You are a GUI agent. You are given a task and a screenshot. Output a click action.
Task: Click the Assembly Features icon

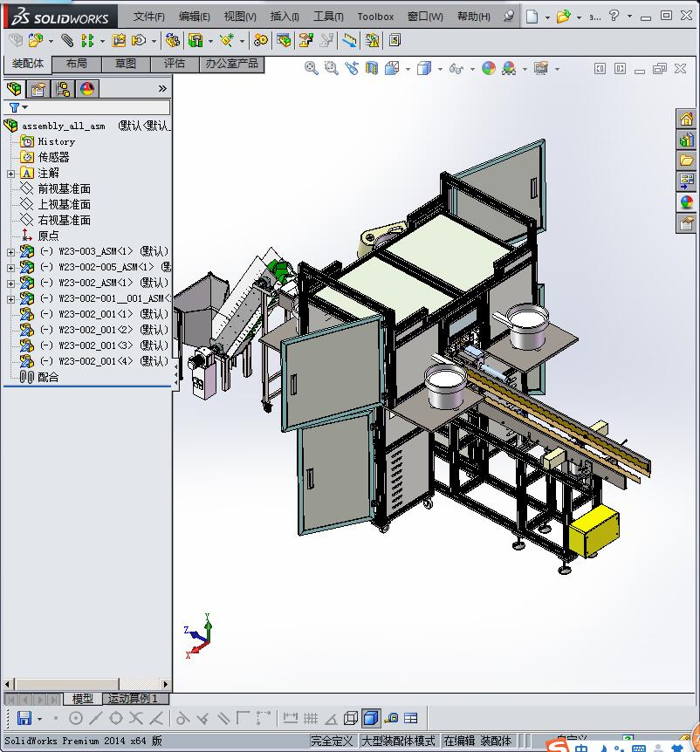click(196, 40)
